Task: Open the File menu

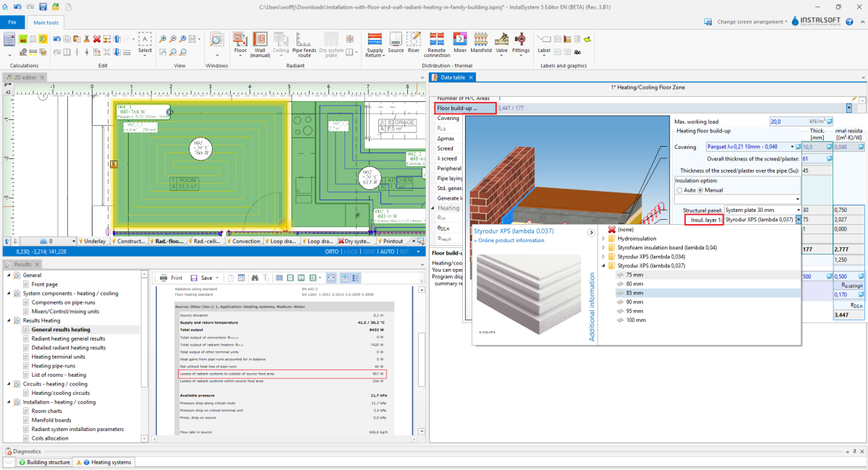Action: 12,22
